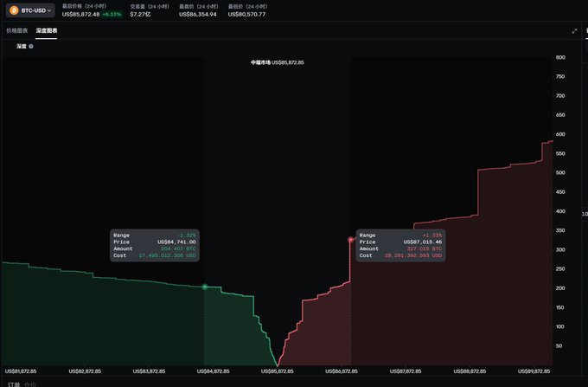Click the last price US$85,872.48
Screen dimensions: 588x387
(x=80, y=14)
